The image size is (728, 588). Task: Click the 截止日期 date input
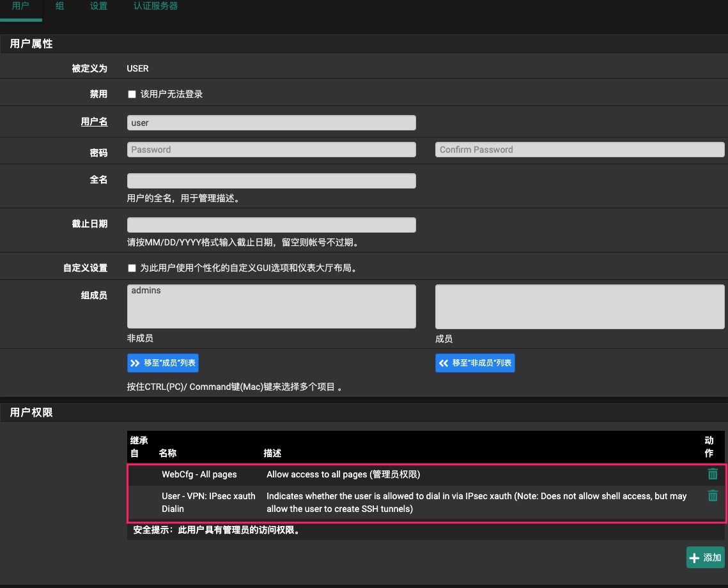coord(271,225)
